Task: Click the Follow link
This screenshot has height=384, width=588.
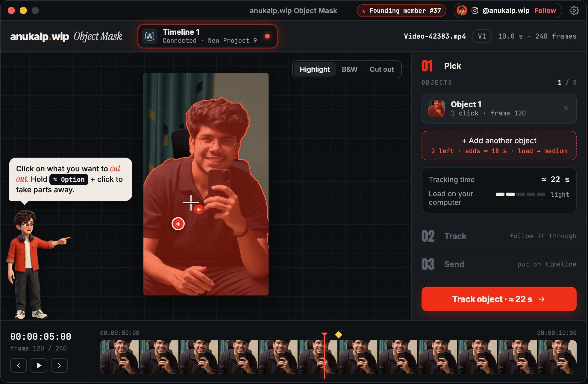Action: 545,10
